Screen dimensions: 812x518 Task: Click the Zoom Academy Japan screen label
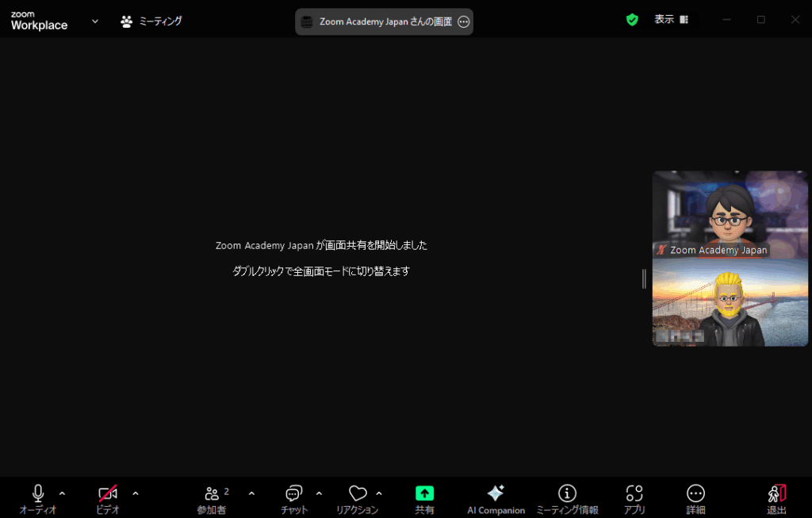386,21
